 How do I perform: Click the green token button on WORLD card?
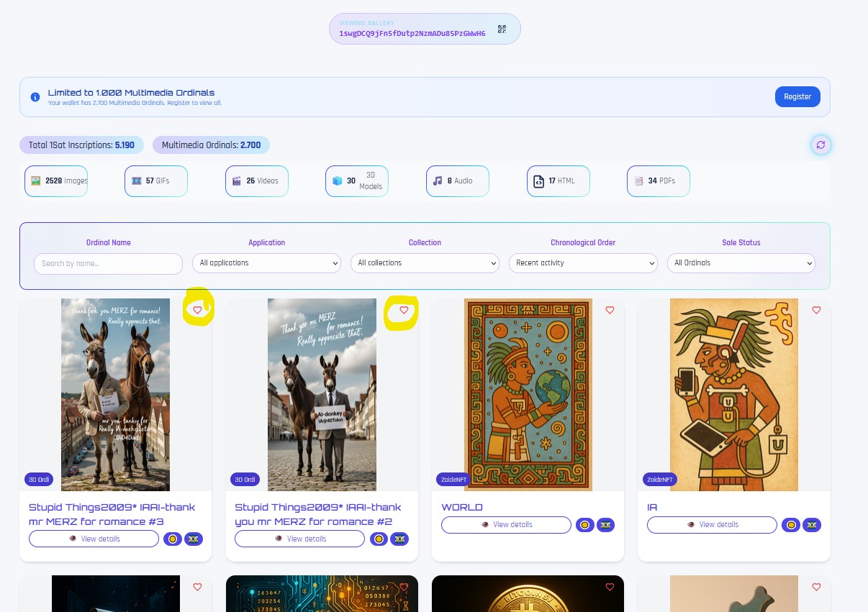click(605, 525)
